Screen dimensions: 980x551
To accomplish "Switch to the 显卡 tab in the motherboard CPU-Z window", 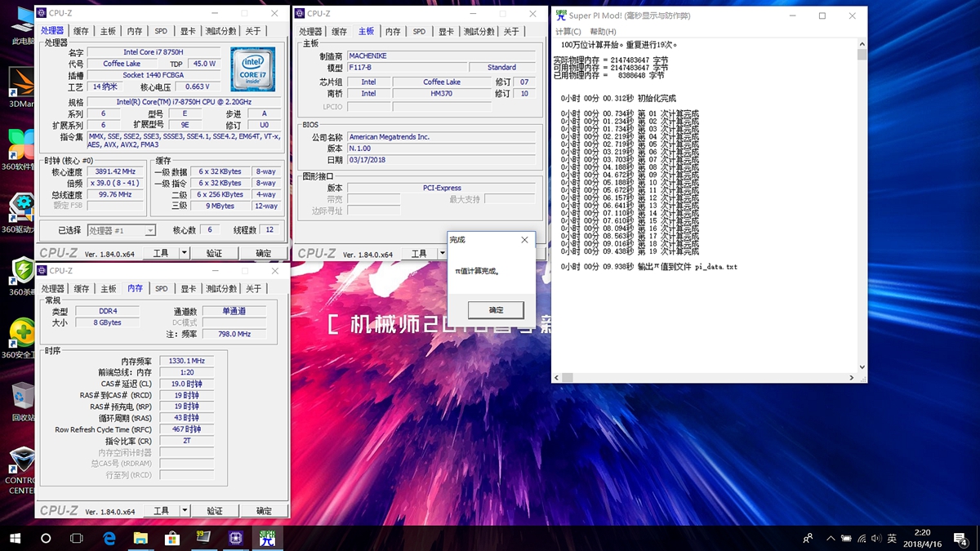I will (445, 31).
